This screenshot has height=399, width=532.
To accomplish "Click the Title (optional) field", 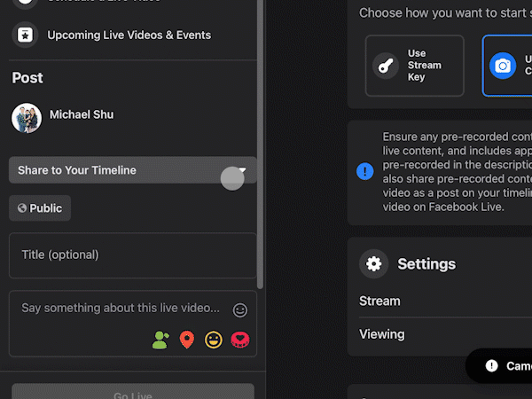I will click(133, 255).
